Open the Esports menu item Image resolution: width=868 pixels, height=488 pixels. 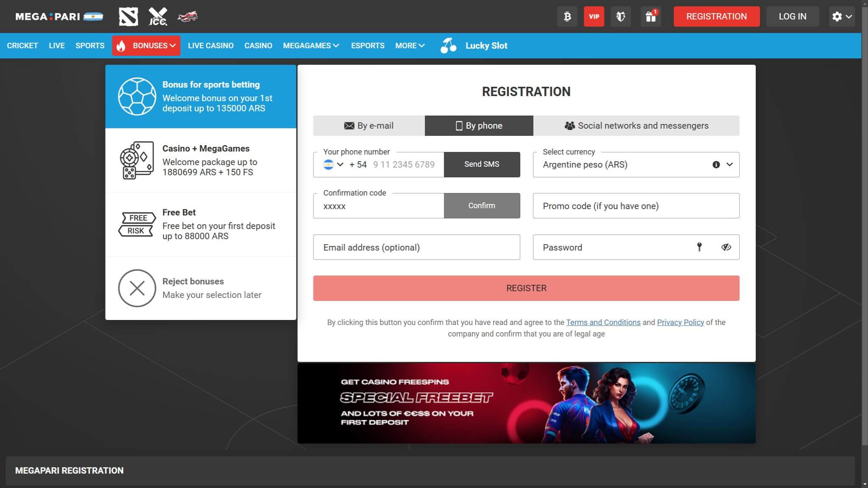[x=368, y=46]
